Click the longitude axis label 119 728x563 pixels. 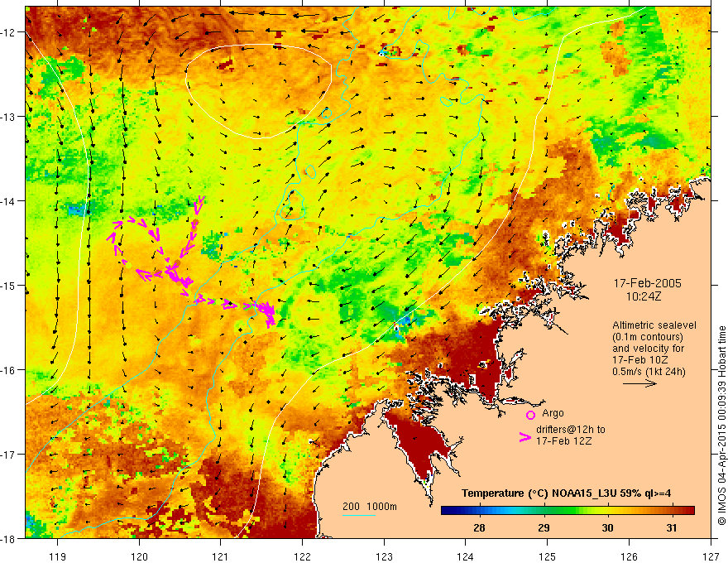(x=58, y=556)
